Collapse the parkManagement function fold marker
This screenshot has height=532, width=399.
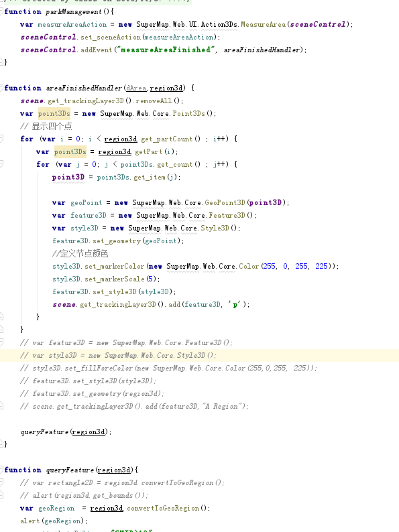pyautogui.click(x=1, y=11)
